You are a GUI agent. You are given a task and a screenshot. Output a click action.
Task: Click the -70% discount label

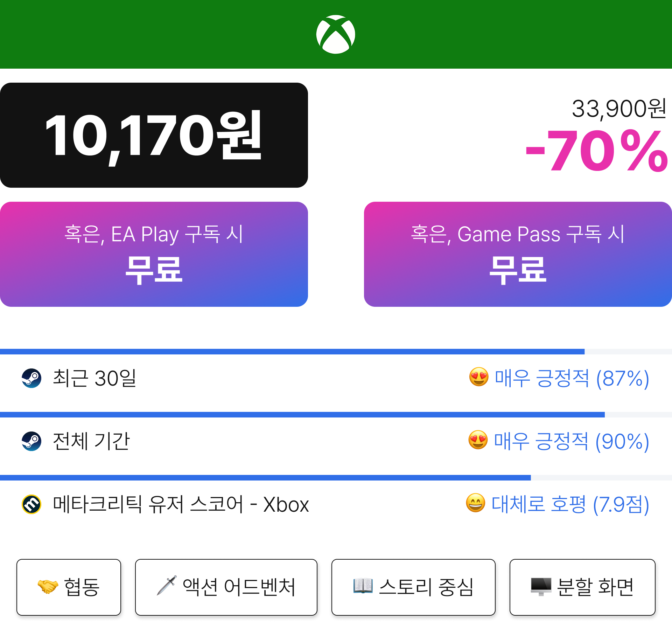click(597, 151)
